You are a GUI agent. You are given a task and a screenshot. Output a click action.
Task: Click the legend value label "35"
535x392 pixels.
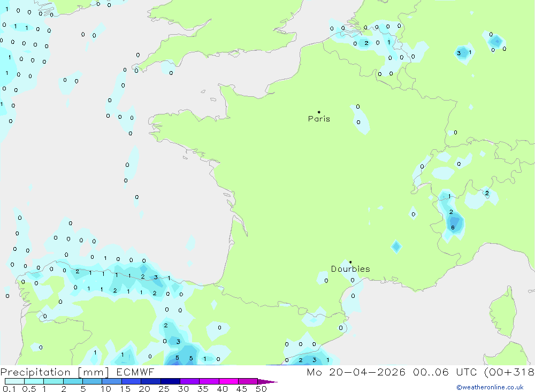click(203, 389)
